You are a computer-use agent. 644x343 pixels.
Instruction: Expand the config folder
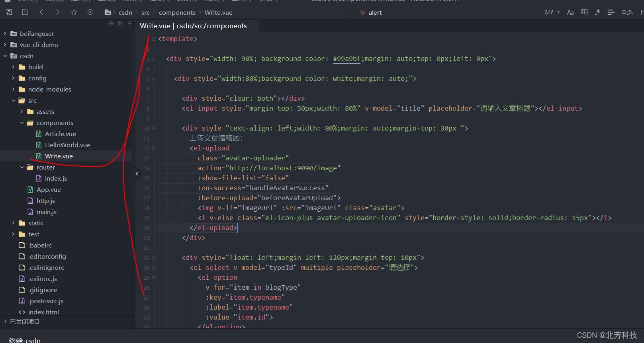[13, 78]
